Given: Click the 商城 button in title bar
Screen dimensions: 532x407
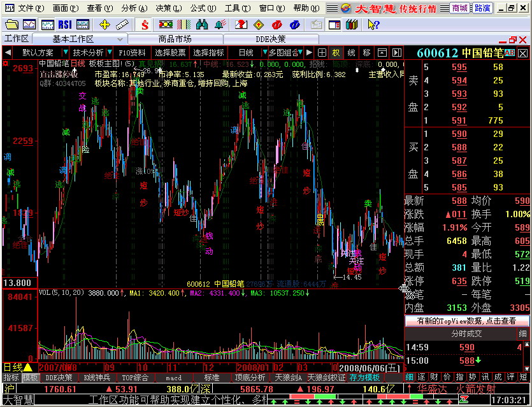Looking at the screenshot, I should pyautogui.click(x=460, y=8).
